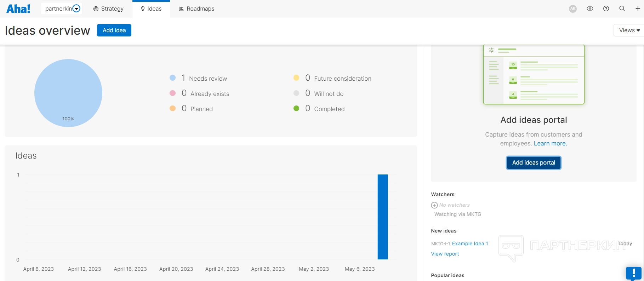Select the Ideas tab

[x=151, y=9]
